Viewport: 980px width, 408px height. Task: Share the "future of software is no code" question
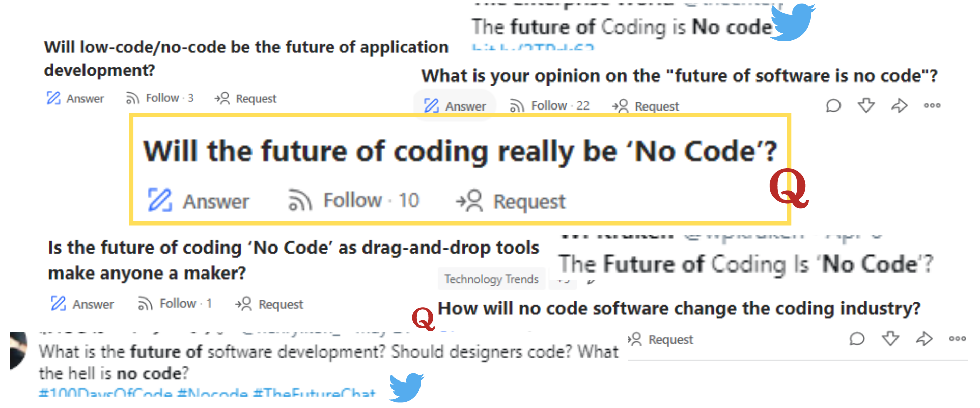pos(900,105)
